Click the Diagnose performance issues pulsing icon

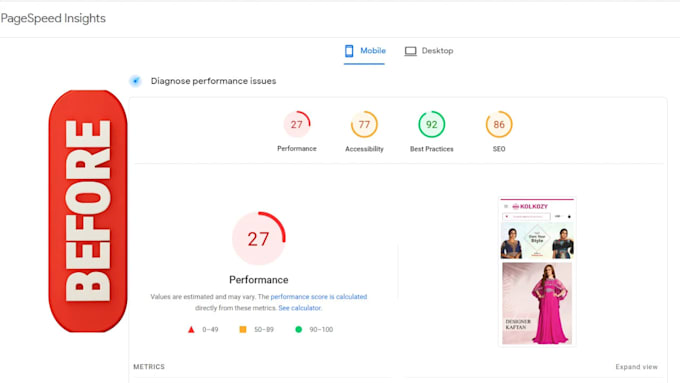tap(135, 81)
